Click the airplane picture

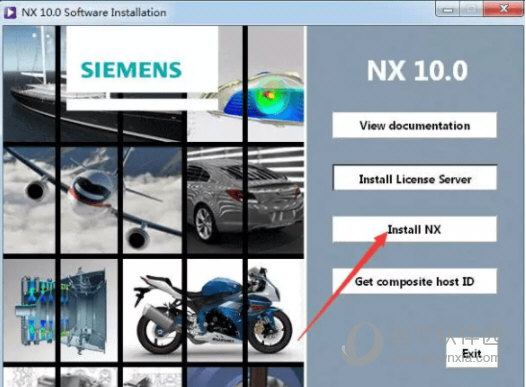(x=93, y=200)
